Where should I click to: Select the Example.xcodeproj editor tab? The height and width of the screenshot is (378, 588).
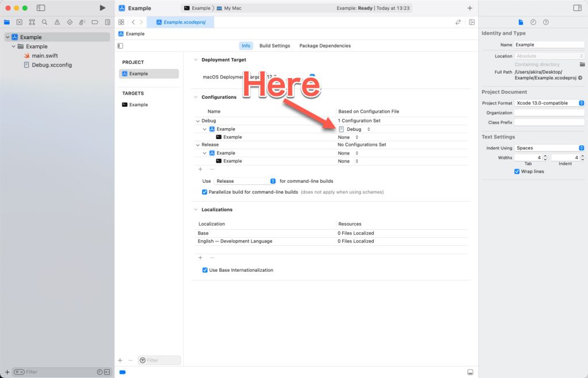pyautogui.click(x=181, y=22)
